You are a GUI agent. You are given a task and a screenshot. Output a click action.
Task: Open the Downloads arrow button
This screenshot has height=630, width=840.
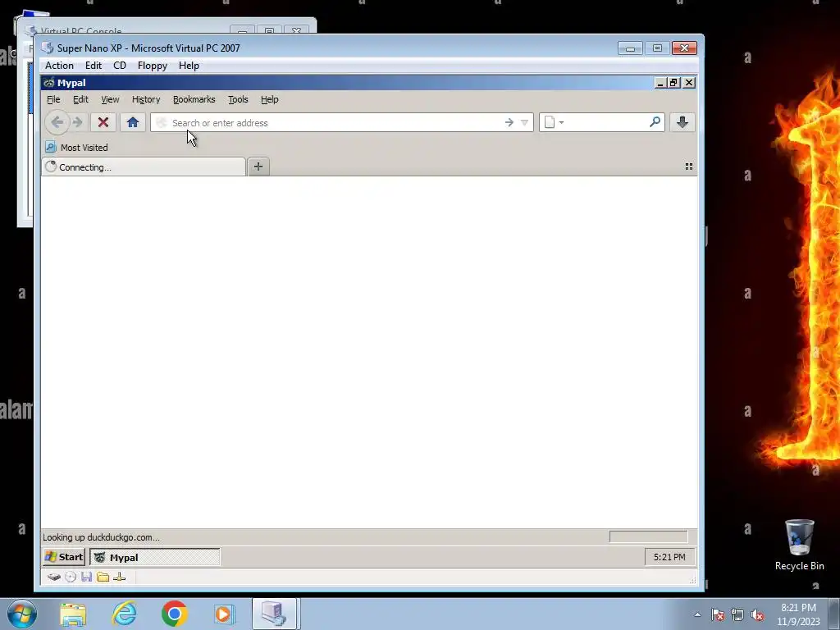click(x=682, y=122)
